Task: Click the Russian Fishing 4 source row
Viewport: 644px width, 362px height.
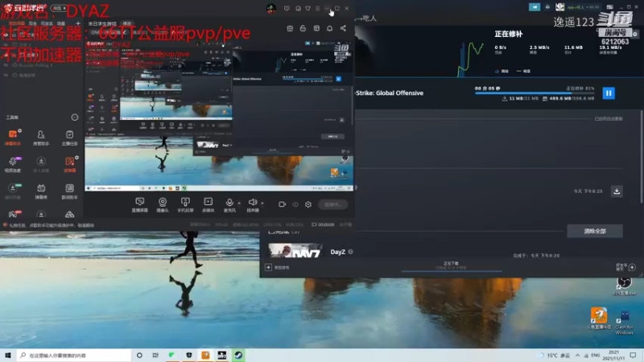Action: click(42, 65)
